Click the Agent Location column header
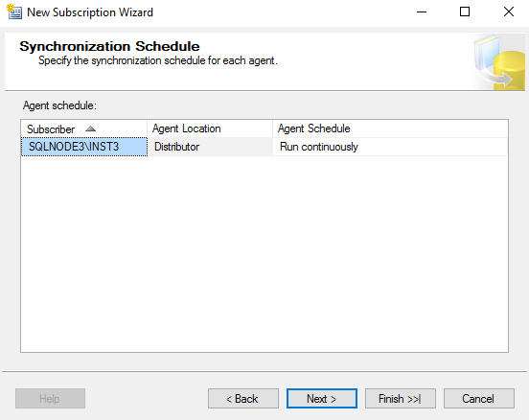The width and height of the screenshot is (529, 420). pos(210,128)
